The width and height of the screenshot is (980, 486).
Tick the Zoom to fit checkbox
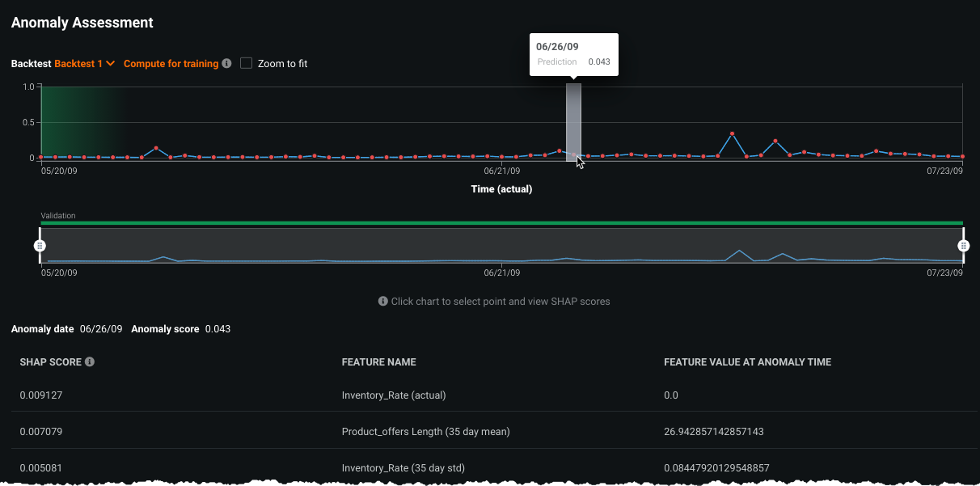[x=247, y=63]
